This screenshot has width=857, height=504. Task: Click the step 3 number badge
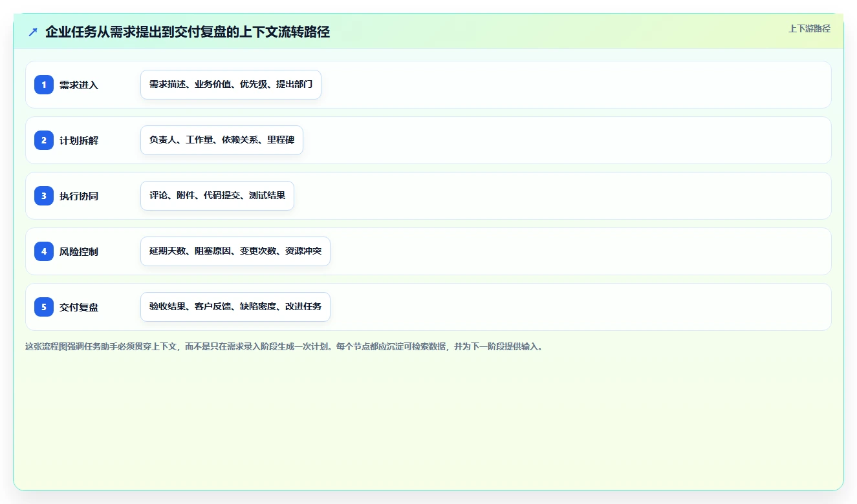coord(44,196)
